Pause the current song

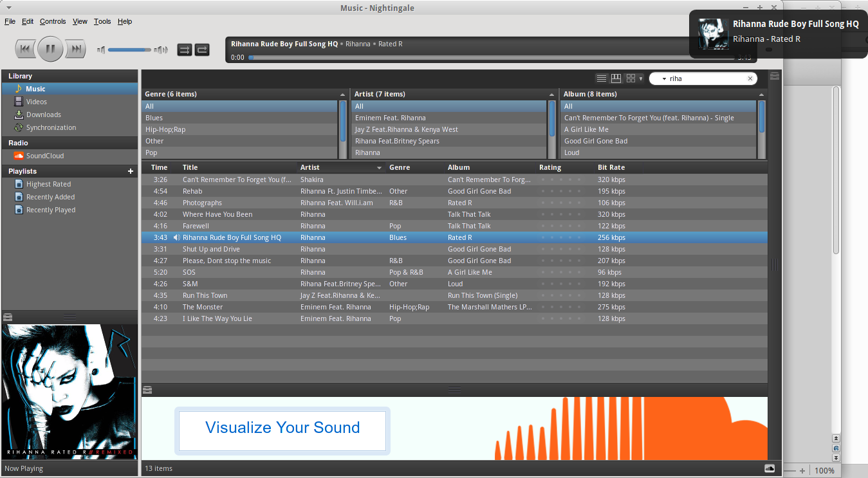coord(50,49)
